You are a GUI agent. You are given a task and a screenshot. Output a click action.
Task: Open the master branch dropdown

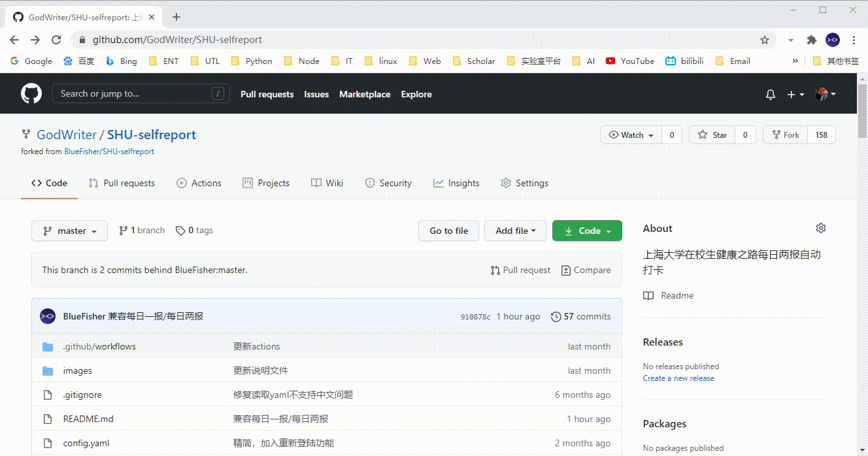point(69,231)
